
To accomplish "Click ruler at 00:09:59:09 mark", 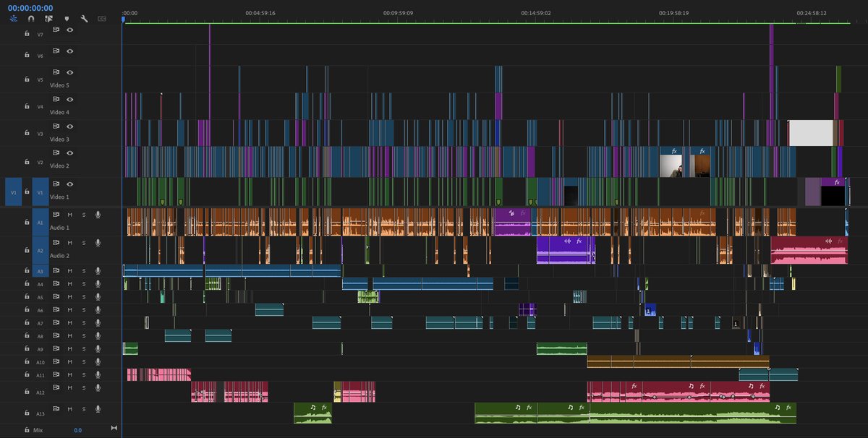I will coord(399,13).
